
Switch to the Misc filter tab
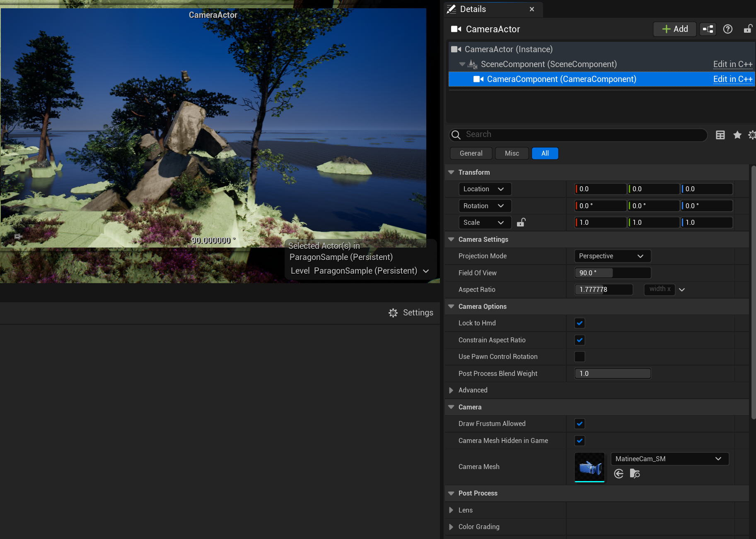click(512, 154)
